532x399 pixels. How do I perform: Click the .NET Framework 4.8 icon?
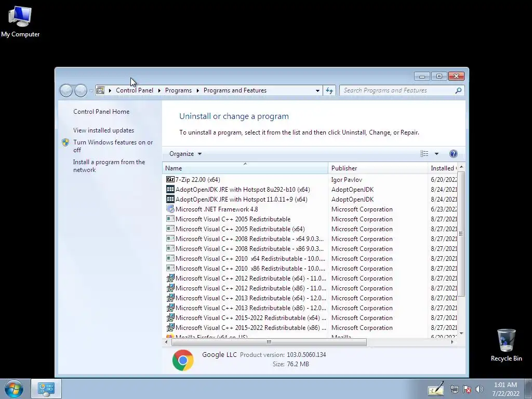170,209
